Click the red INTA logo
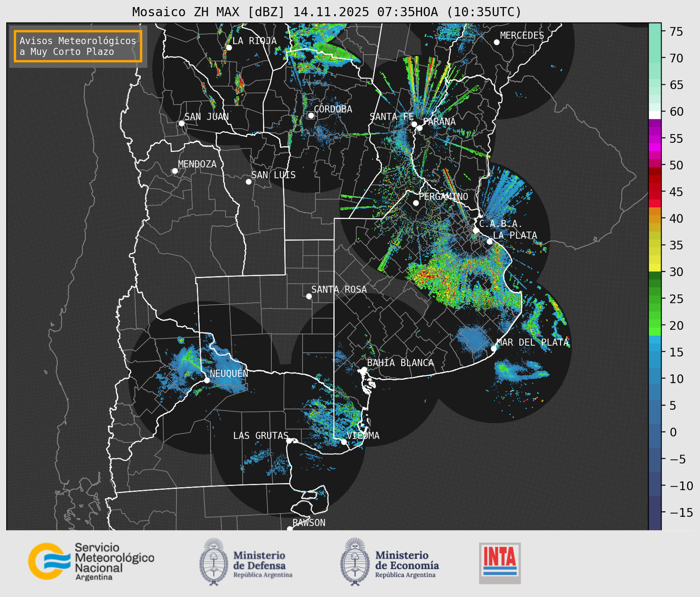This screenshot has height=597, width=700. tap(500, 563)
